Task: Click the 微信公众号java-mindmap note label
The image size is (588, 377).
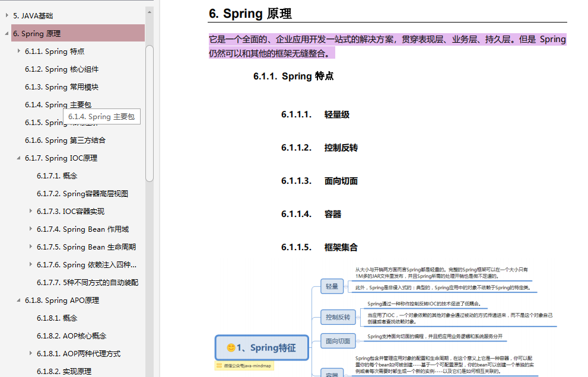Action: [x=244, y=366]
